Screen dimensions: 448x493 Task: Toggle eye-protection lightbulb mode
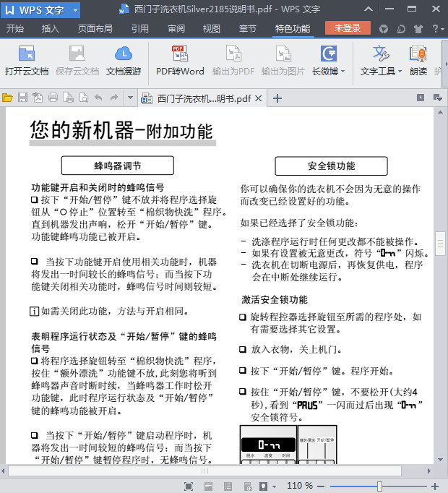click(x=263, y=486)
